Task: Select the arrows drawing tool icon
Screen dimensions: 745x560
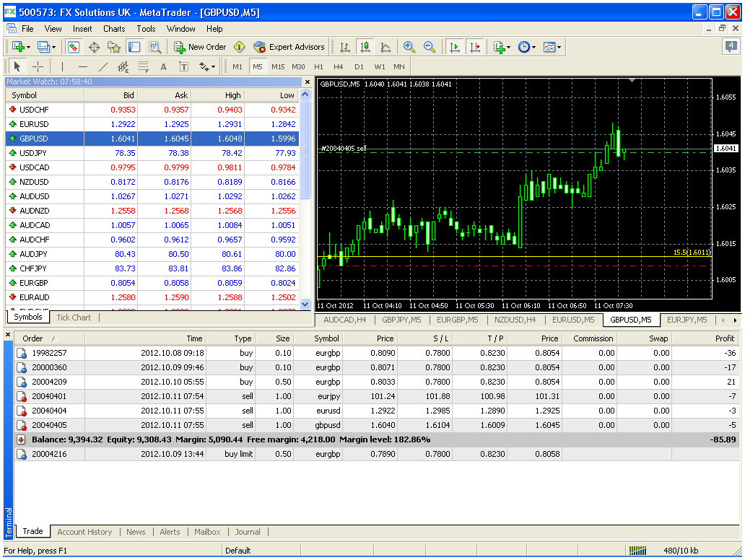Action: [204, 66]
